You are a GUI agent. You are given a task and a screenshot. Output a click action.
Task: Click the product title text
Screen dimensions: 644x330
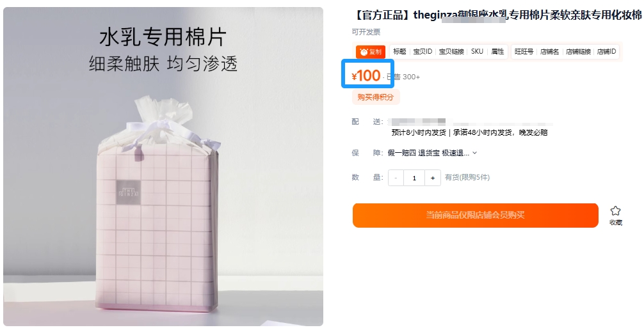pos(497,15)
